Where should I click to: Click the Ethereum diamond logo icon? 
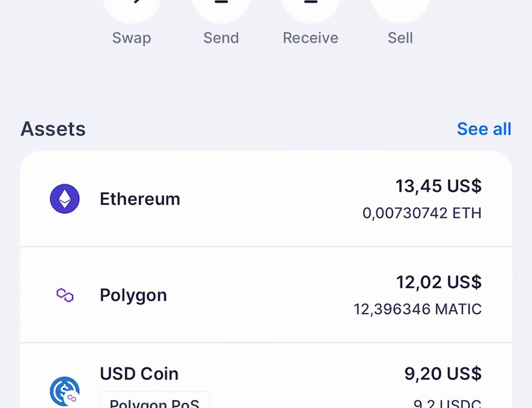[65, 199]
